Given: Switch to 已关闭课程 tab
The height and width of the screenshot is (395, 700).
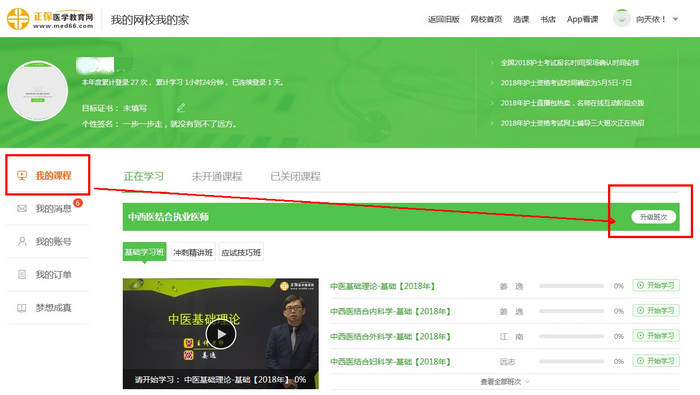Looking at the screenshot, I should 296,176.
